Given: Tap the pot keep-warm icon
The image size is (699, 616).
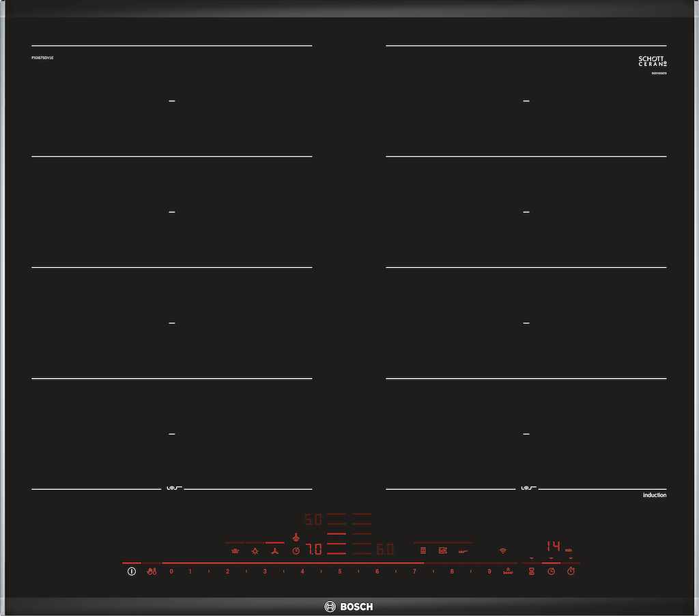Looking at the screenshot, I should [x=236, y=551].
